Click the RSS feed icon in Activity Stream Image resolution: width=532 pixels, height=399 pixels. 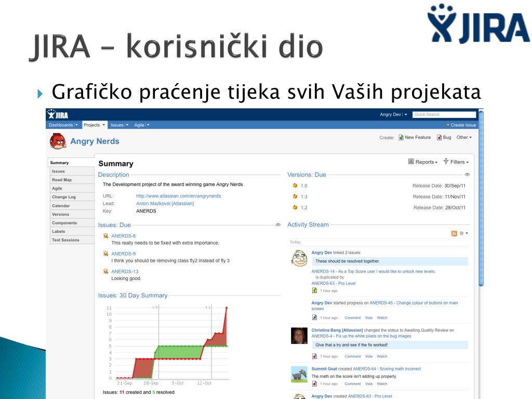454,233
